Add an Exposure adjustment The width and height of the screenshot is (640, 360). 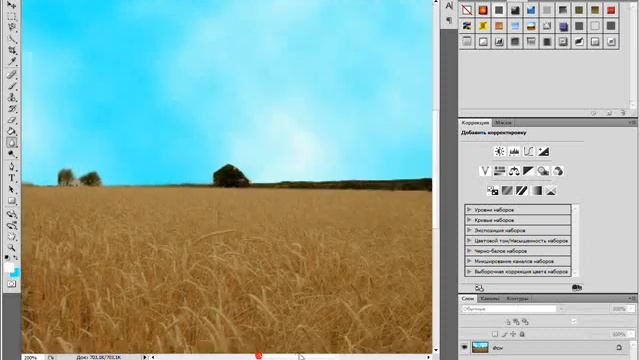(x=543, y=151)
